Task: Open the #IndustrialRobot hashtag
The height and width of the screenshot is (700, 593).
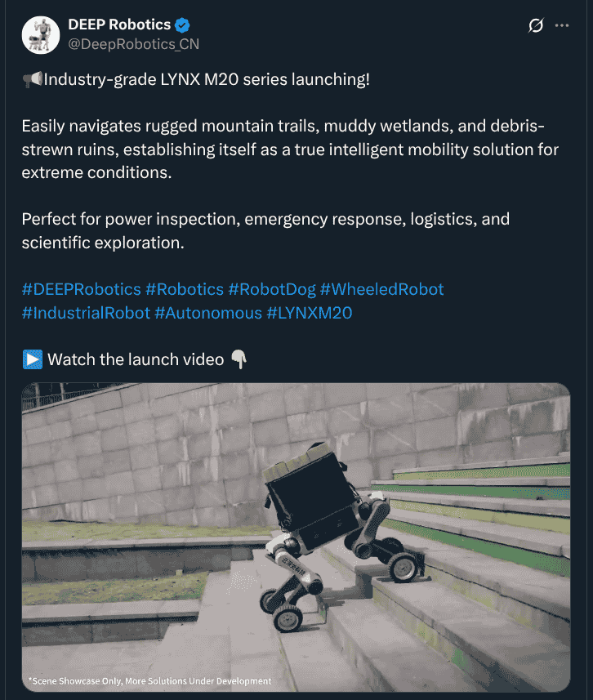Action: (86, 312)
